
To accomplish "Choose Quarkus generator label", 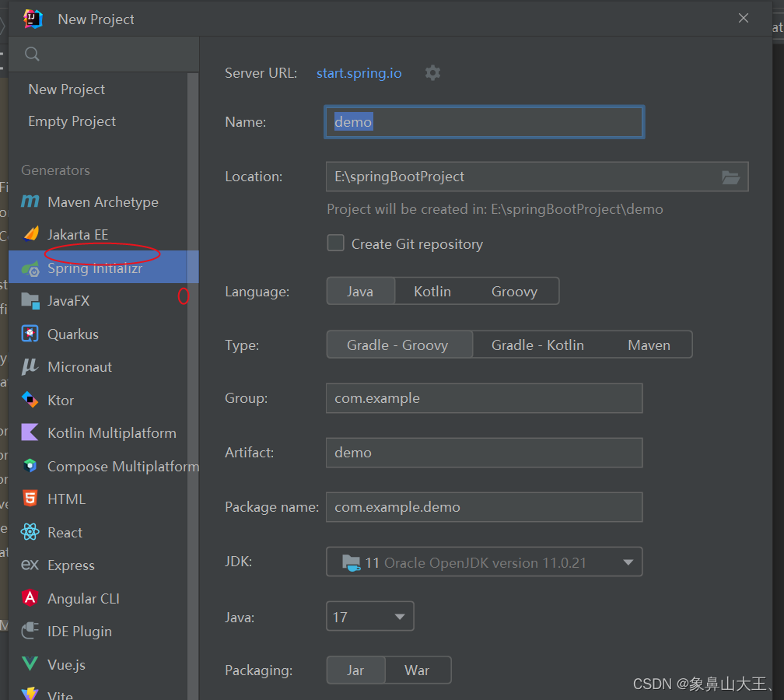I will 73,334.
